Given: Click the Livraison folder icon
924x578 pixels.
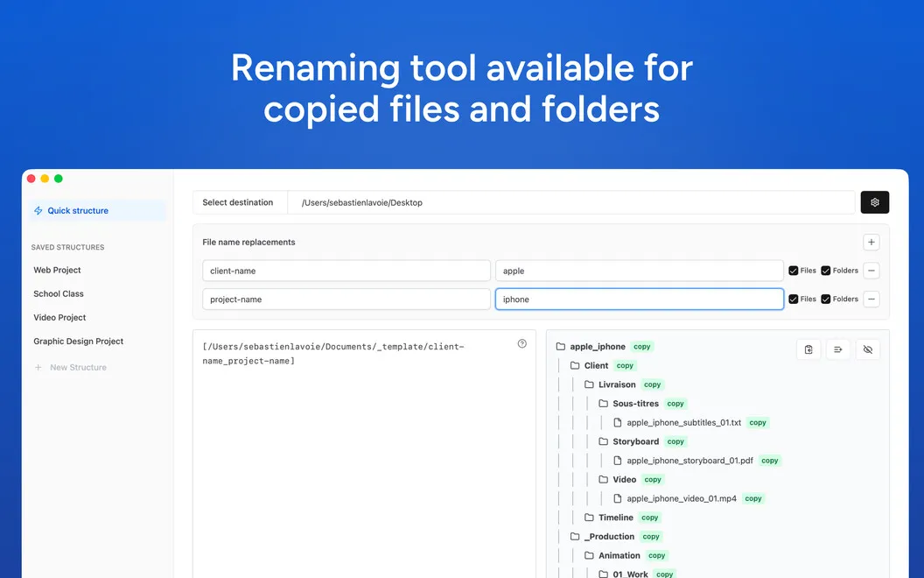Looking at the screenshot, I should [589, 384].
